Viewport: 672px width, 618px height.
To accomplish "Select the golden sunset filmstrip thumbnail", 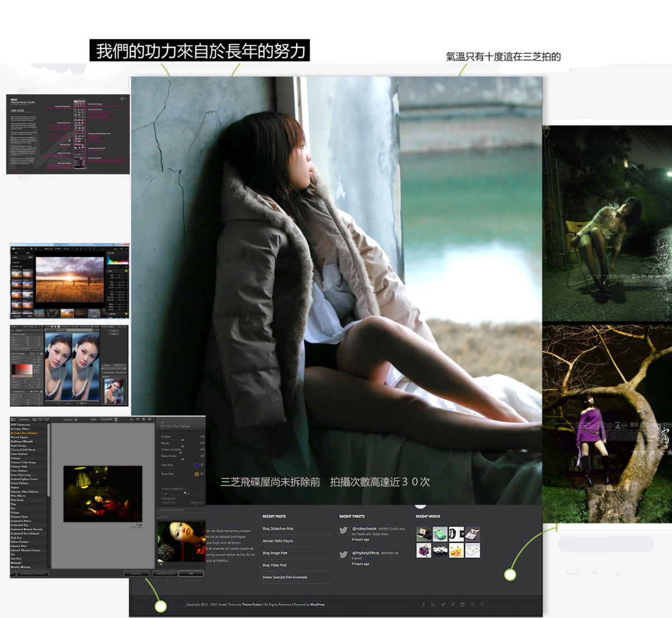I will 67,313.
